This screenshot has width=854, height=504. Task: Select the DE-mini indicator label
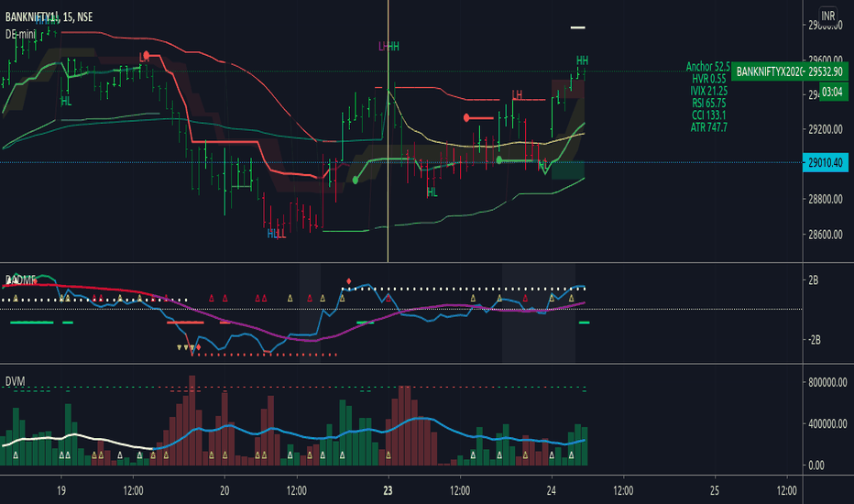click(21, 34)
